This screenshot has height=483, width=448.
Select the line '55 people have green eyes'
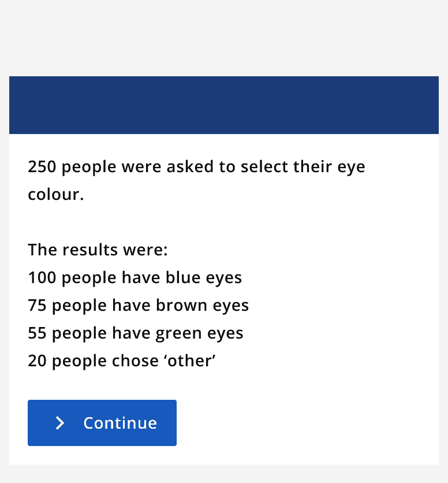click(x=136, y=333)
